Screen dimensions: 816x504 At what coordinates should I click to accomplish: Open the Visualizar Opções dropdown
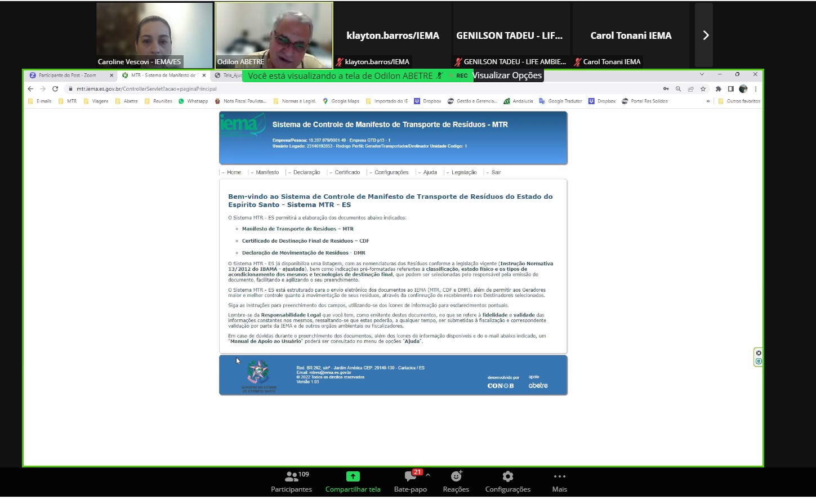pyautogui.click(x=507, y=75)
